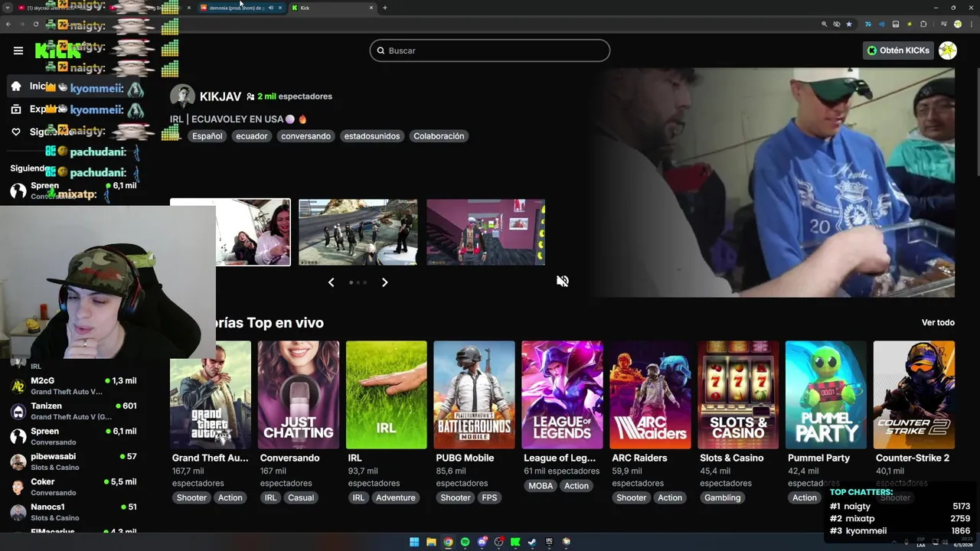
Task: Select the Colaboración tag
Action: pyautogui.click(x=439, y=136)
